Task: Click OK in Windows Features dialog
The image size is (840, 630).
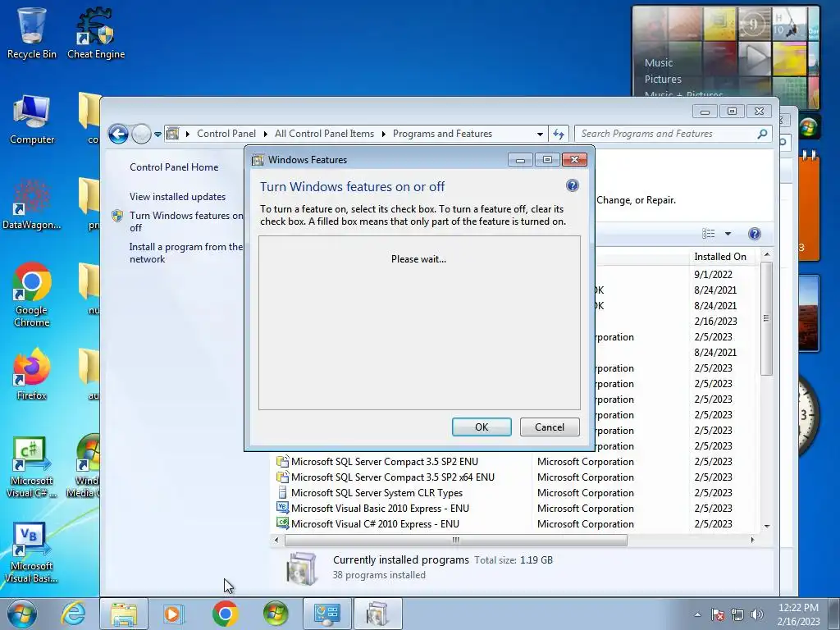Action: [482, 427]
